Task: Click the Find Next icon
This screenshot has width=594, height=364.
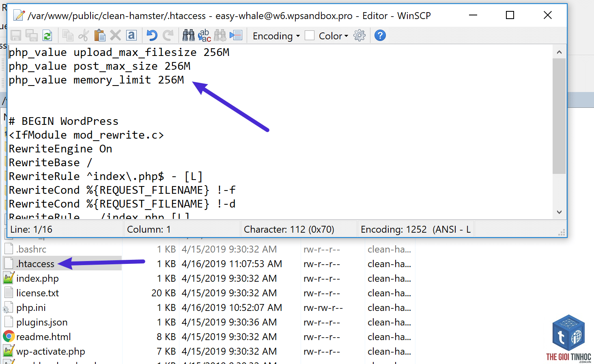Action: (220, 36)
